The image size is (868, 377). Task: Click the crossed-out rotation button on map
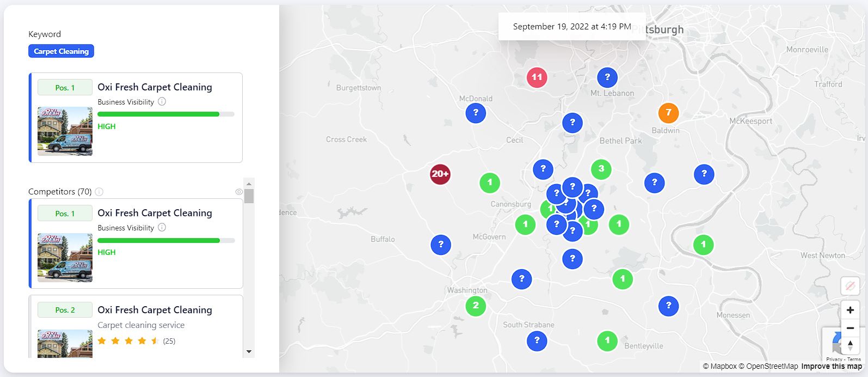(850, 286)
